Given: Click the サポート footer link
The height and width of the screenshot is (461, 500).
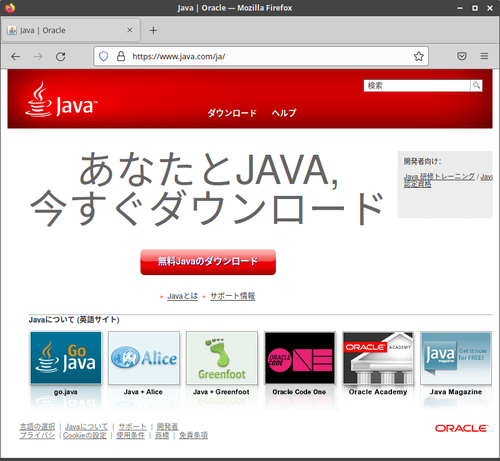Looking at the screenshot, I should pos(132,427).
